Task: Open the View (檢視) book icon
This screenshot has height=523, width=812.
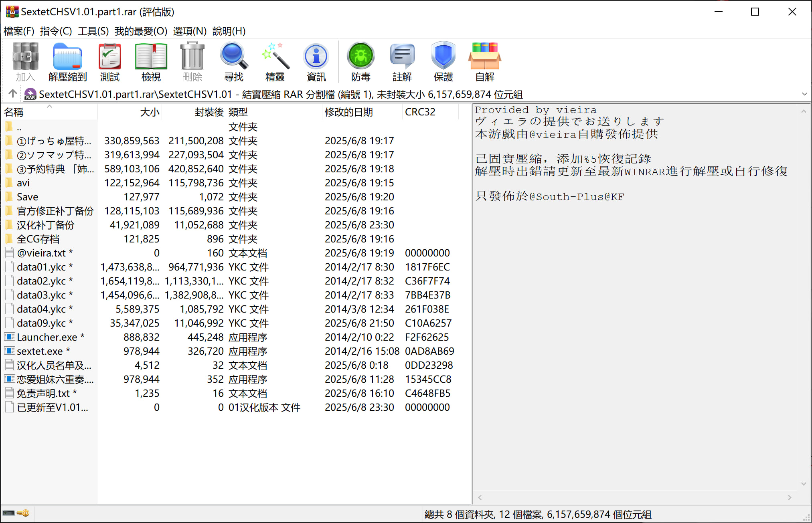Action: (151, 61)
